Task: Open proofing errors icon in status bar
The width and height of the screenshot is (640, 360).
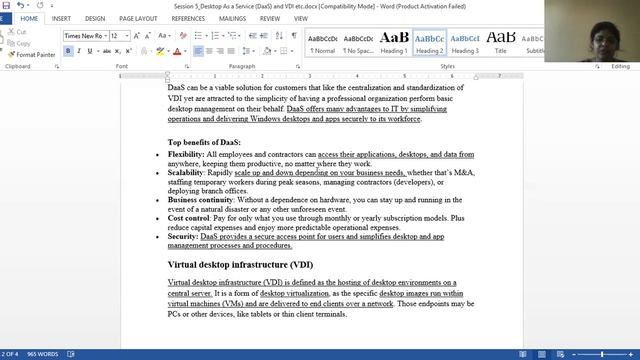Action: coord(71,354)
